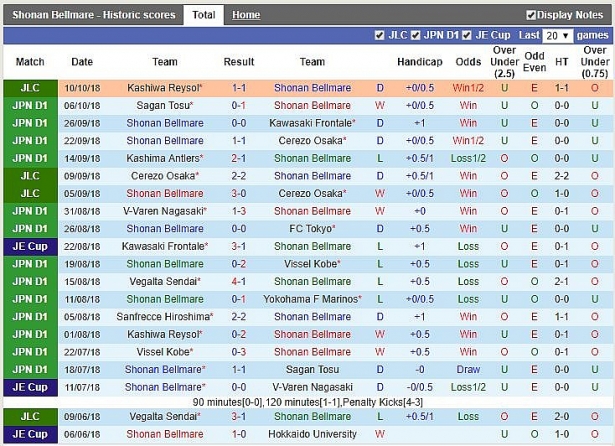Toggle the Display Notes checkbox
This screenshot has width=615, height=446.
click(531, 15)
